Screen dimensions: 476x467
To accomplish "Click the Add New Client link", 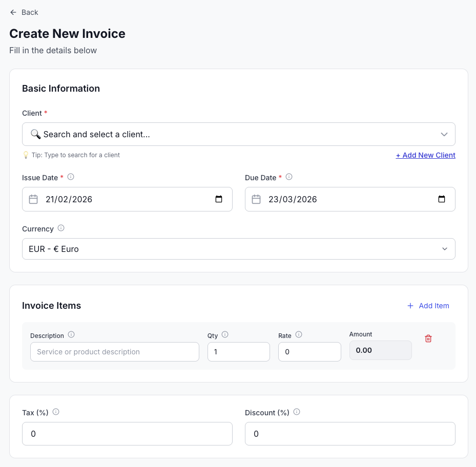I will (425, 155).
